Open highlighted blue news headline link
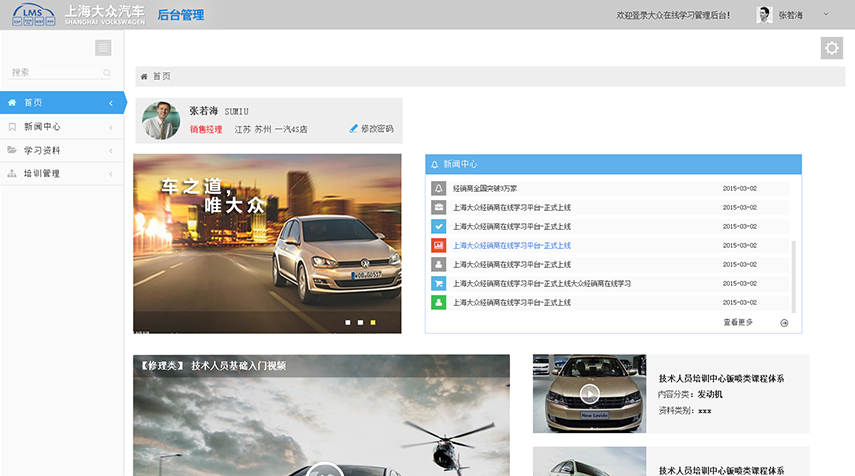This screenshot has height=476, width=855. click(x=511, y=245)
